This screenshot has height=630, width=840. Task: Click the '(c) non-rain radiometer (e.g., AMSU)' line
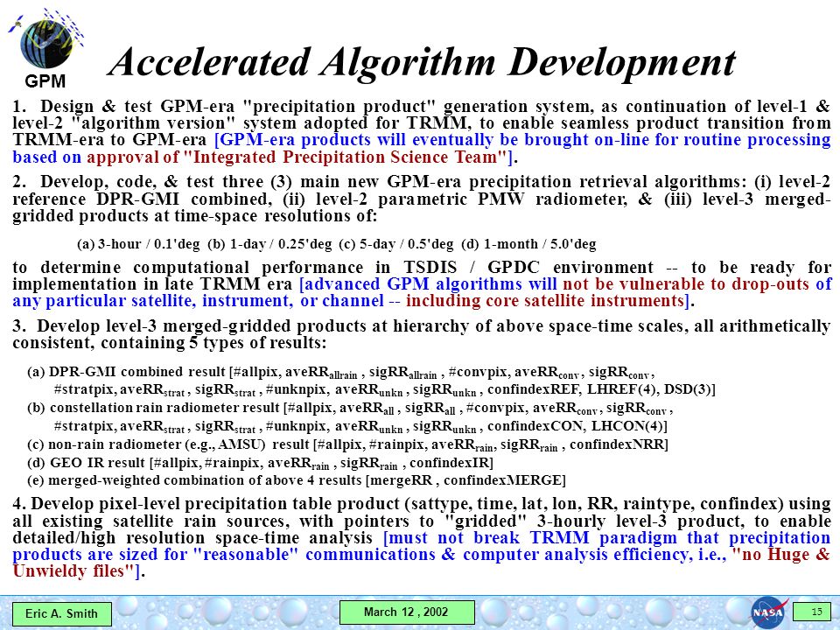coord(347,444)
